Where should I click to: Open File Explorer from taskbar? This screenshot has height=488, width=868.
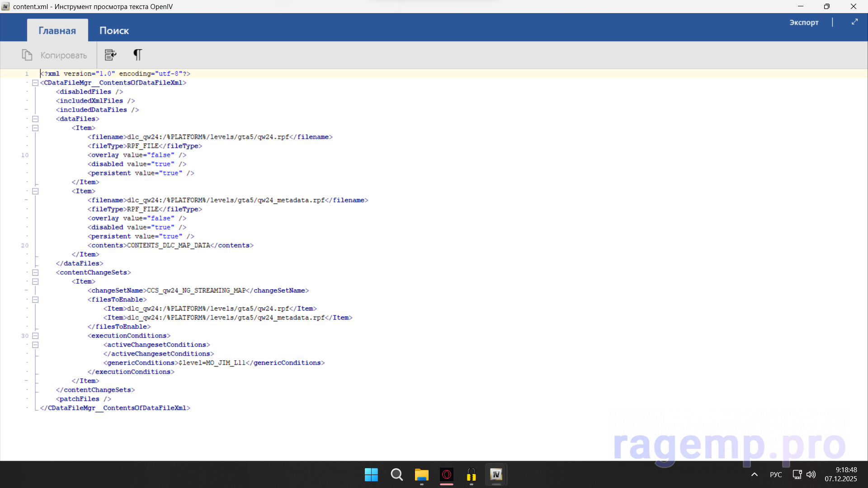(421, 474)
